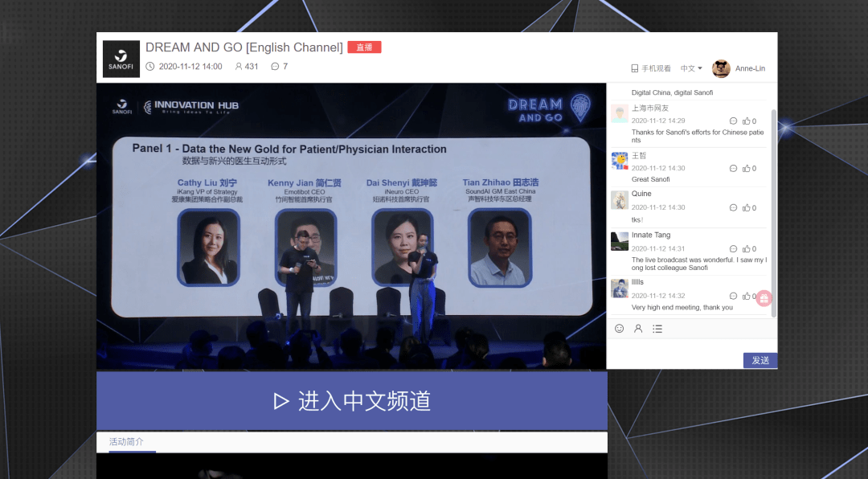Image resolution: width=868 pixels, height=479 pixels.
Task: Reply to Quine's comment via bubble icon
Action: pos(733,207)
